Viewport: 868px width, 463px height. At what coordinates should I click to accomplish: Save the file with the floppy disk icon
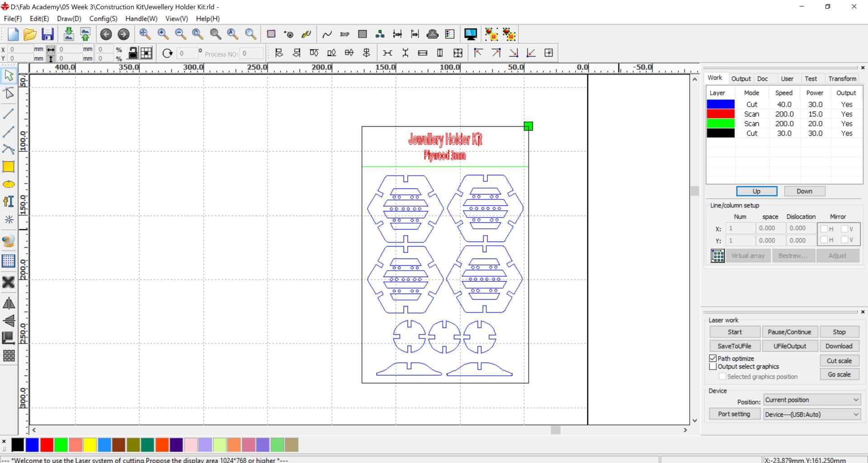(x=47, y=34)
